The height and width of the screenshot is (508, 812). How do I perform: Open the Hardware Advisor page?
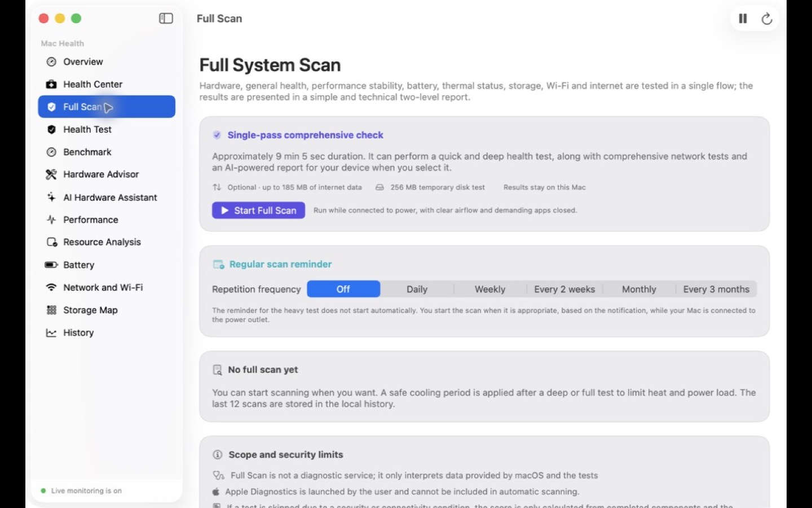pyautogui.click(x=107, y=174)
